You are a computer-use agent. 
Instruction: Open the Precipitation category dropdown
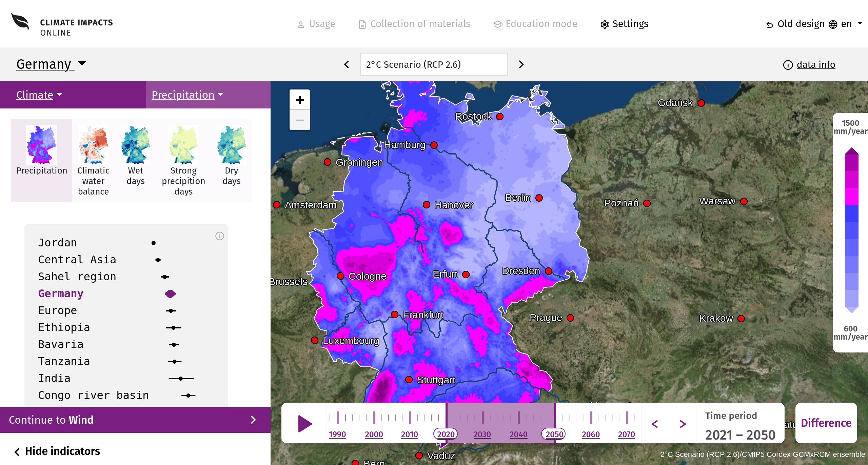click(188, 95)
